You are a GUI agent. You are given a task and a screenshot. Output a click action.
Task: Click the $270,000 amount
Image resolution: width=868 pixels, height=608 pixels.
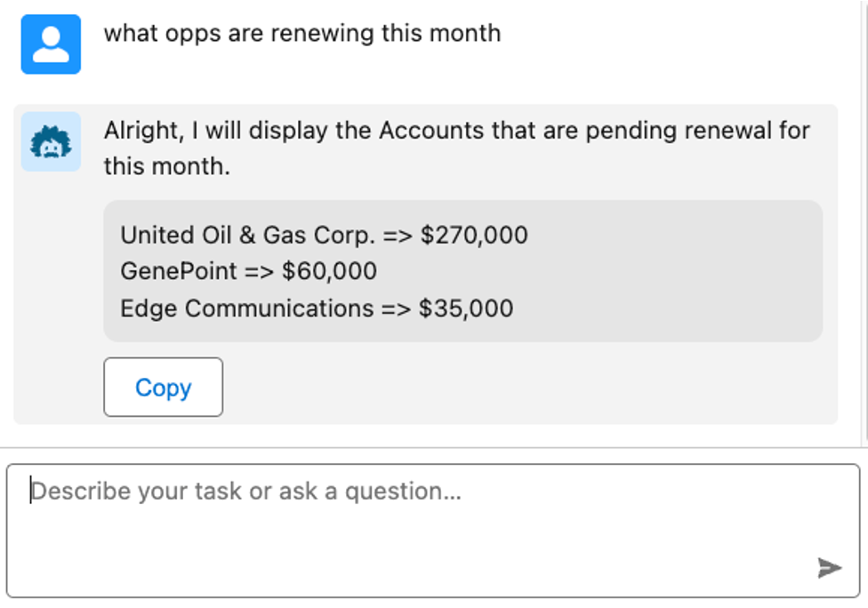click(474, 236)
